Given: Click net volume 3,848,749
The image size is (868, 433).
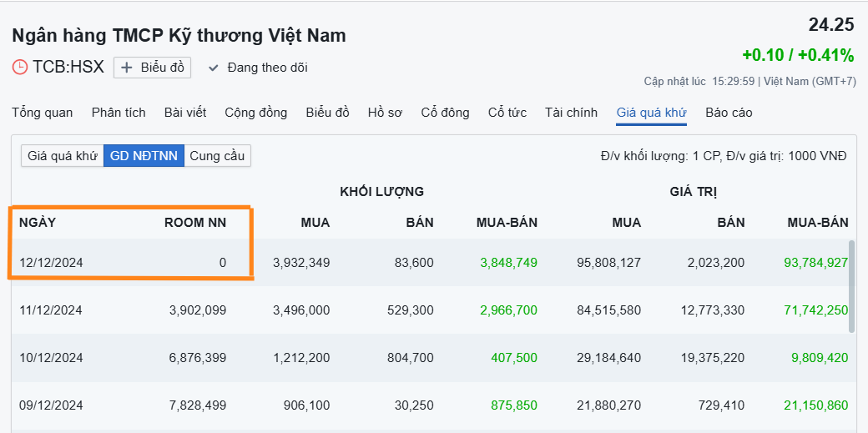Looking at the screenshot, I should point(508,263).
